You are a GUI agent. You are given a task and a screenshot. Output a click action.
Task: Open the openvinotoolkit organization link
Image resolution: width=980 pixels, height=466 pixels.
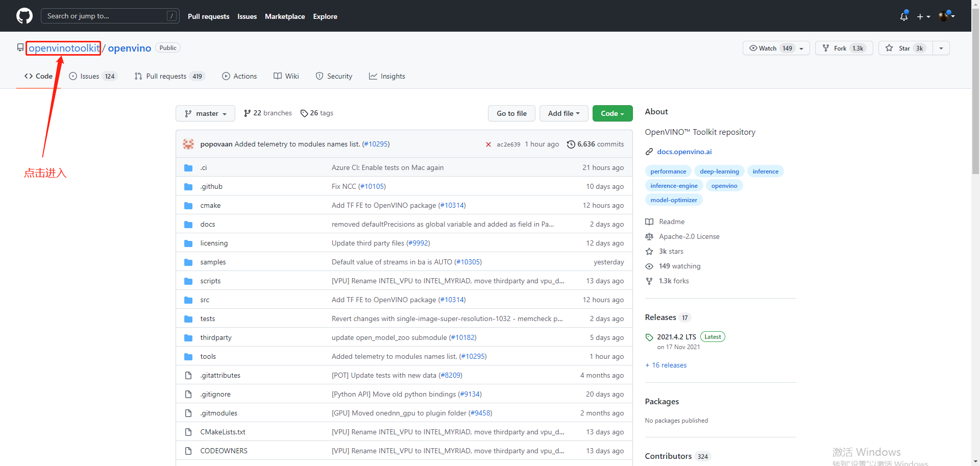pos(64,48)
